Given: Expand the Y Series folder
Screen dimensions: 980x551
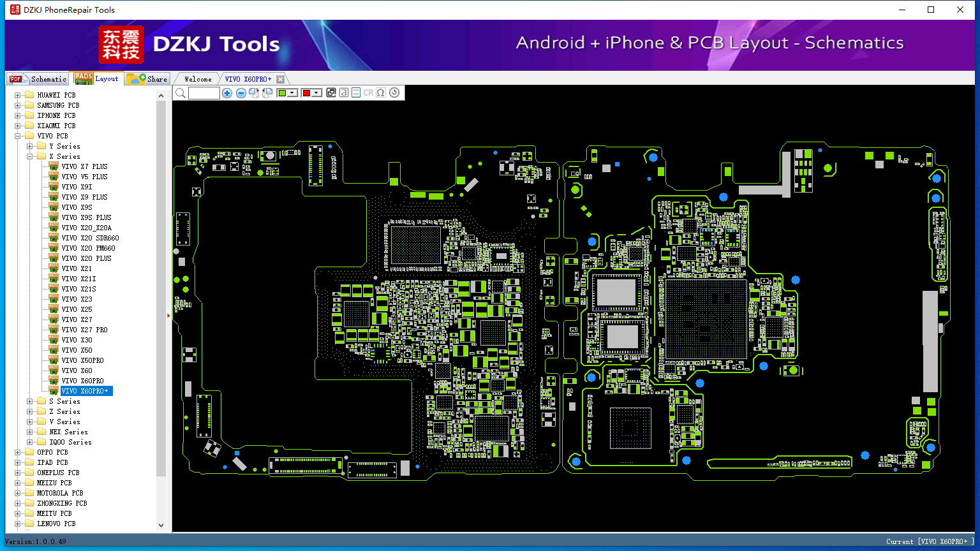Looking at the screenshot, I should pyautogui.click(x=30, y=146).
